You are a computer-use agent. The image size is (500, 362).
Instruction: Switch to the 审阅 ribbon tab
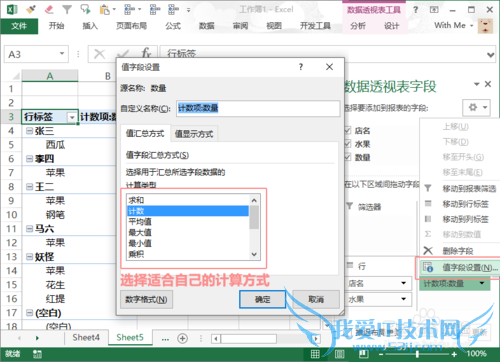click(x=240, y=26)
